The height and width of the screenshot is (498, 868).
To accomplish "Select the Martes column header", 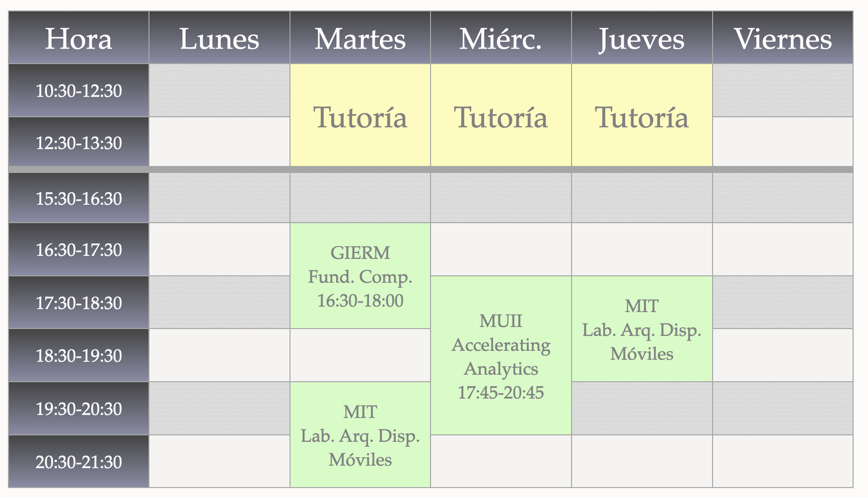I will 360,38.
